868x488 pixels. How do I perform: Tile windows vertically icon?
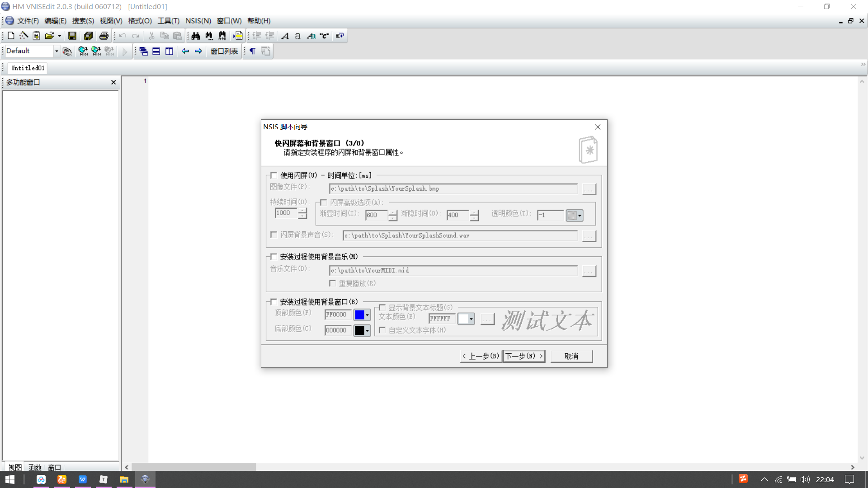point(170,51)
